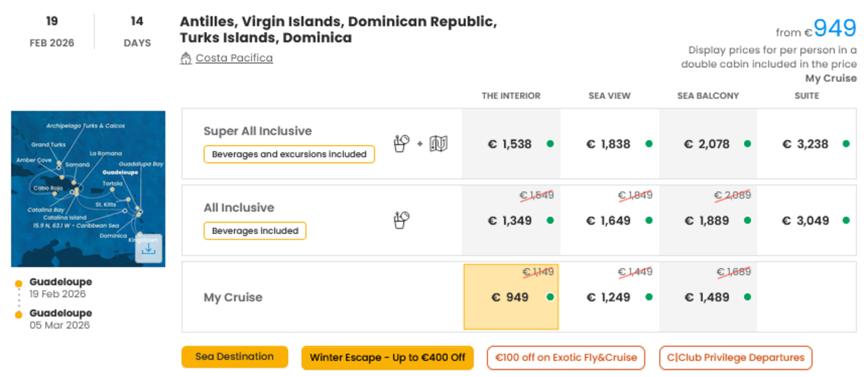Open the Caribbean itinerary map thumbnail
The width and height of the screenshot is (868, 377).
[x=88, y=189]
